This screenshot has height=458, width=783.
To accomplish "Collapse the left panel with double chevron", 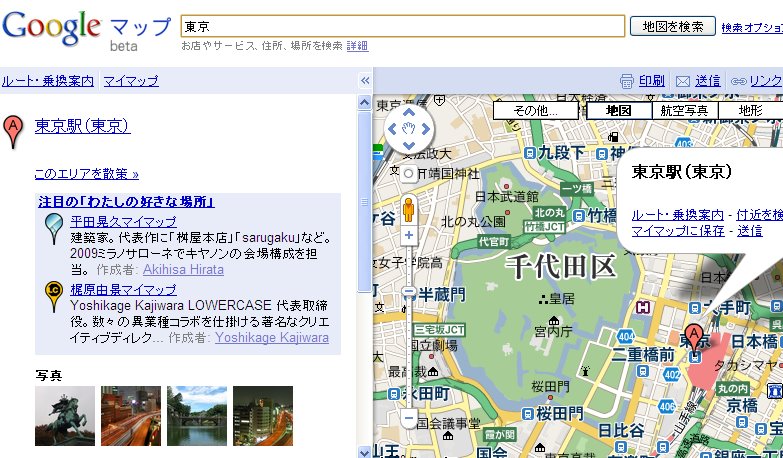I will coord(365,81).
